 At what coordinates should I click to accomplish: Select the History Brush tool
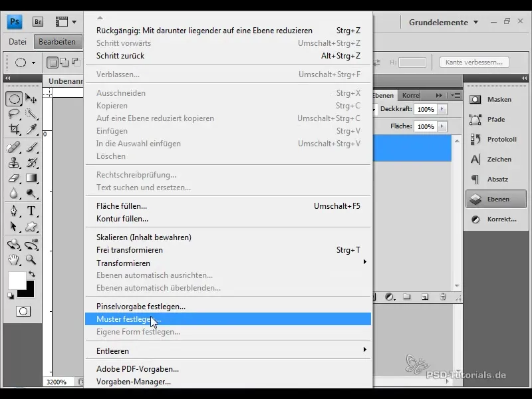(31, 163)
